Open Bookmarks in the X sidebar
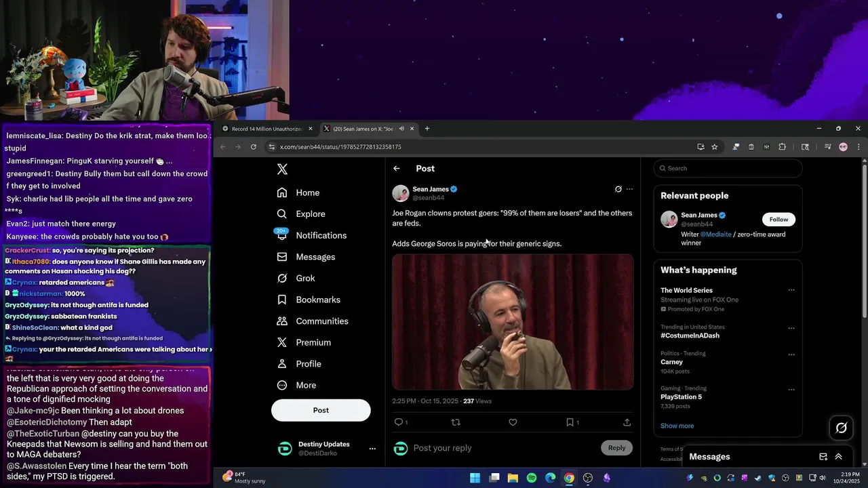 [x=309, y=300]
